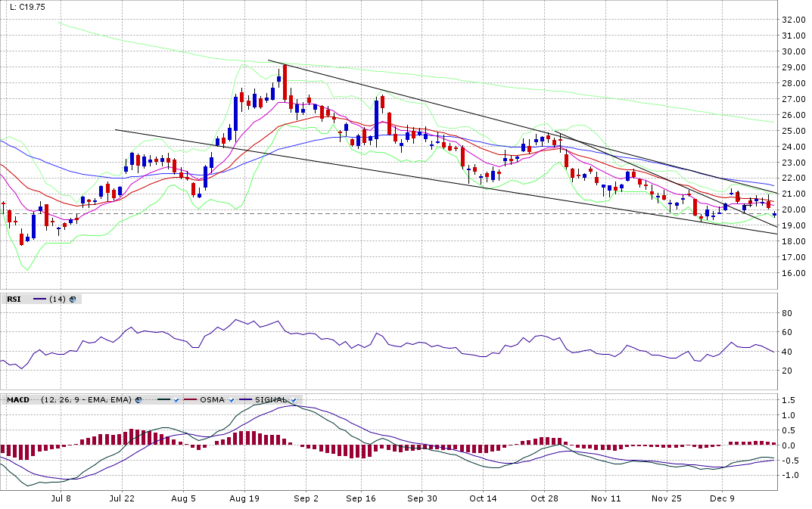This screenshot has height=509, width=812.
Task: Open MACD indicator settings globe icon
Action: pos(138,399)
